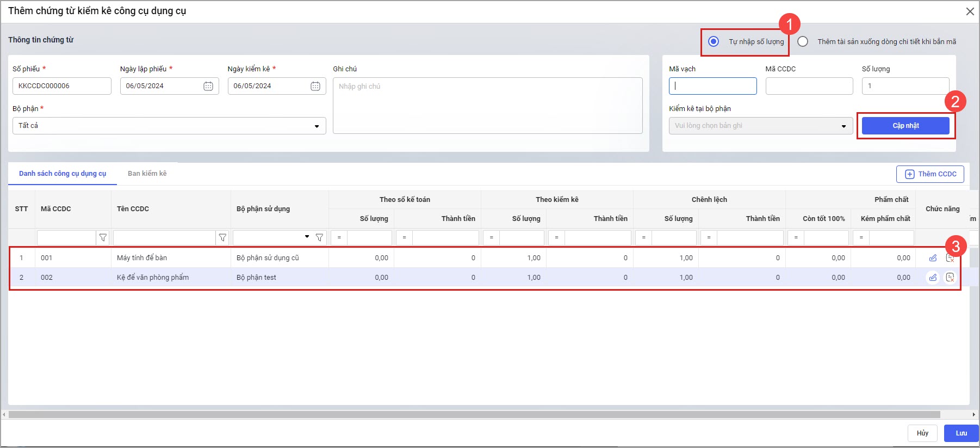
Task: Open calendar picker for Ngày kiểm kê
Action: click(315, 86)
